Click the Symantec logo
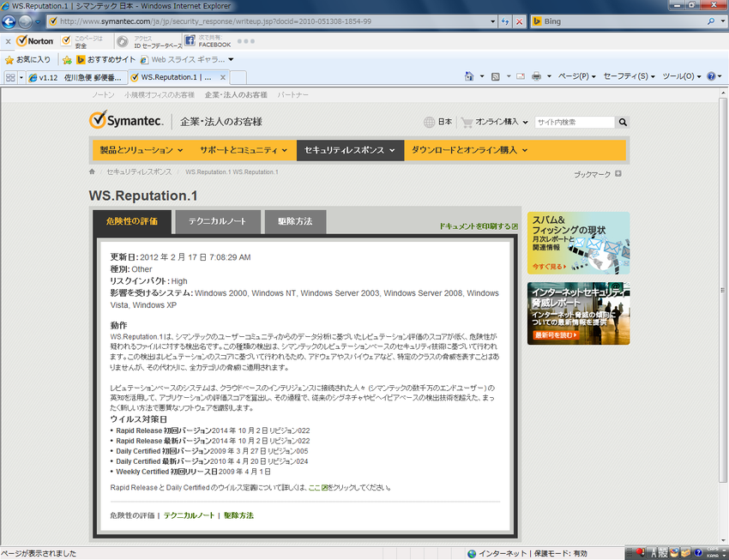 (126, 120)
